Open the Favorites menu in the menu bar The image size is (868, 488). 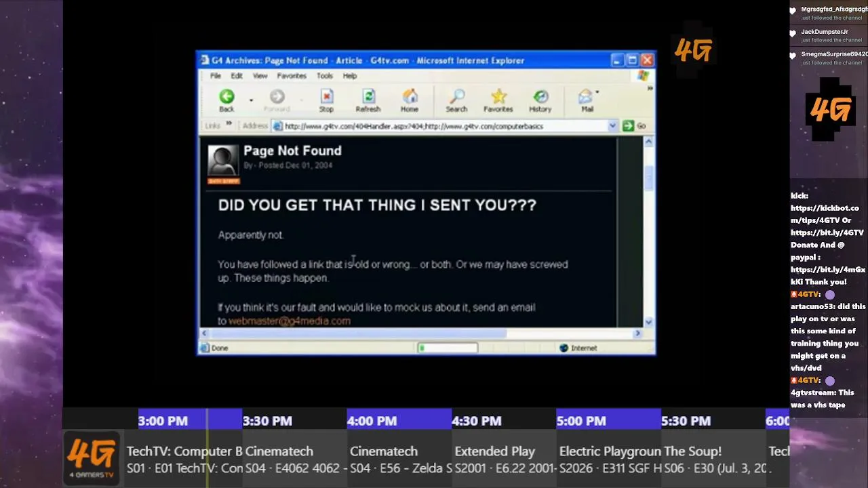[292, 76]
